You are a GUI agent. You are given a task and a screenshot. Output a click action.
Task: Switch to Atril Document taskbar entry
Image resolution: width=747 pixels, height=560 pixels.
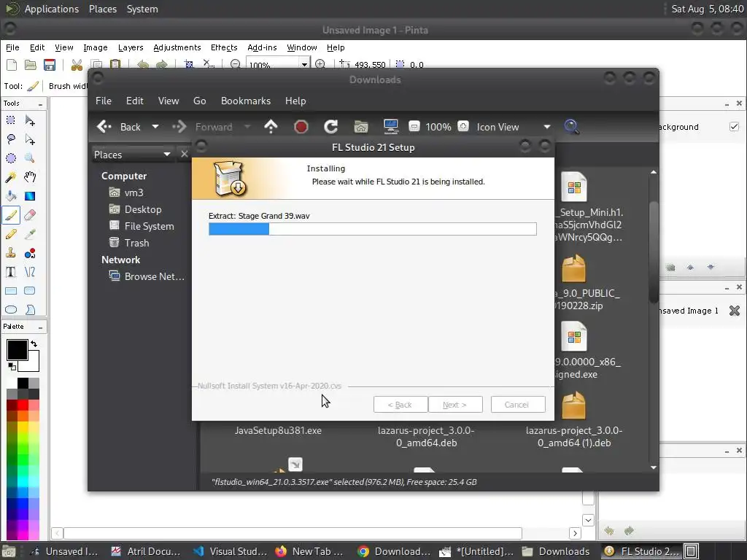146,551
